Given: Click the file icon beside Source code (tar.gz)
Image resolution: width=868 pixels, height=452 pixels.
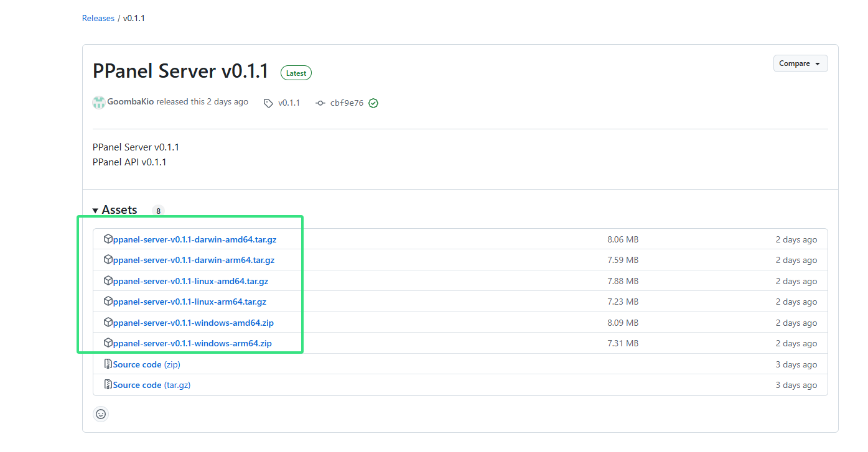Looking at the screenshot, I should click(x=108, y=385).
